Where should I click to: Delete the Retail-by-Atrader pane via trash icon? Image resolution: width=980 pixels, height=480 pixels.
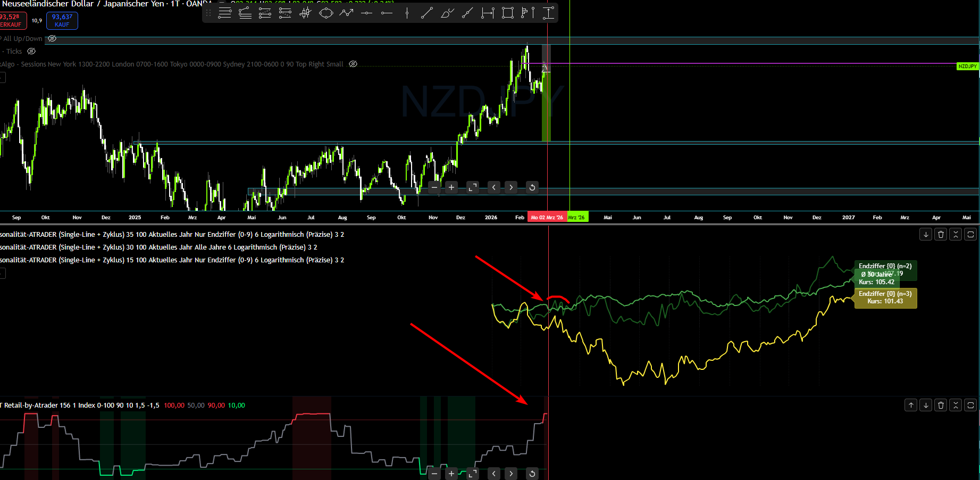coord(940,405)
